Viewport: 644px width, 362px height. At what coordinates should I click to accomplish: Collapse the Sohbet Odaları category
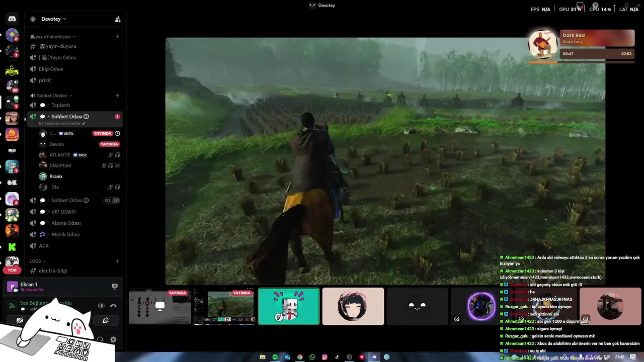pos(51,96)
